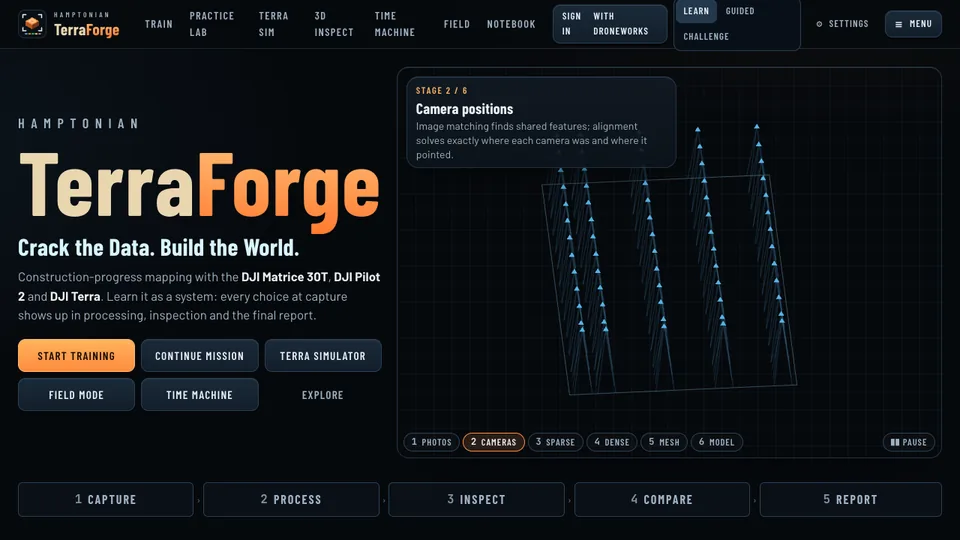960x540 pixels.
Task: Open the Time Machine nav item
Action: pyautogui.click(x=394, y=24)
